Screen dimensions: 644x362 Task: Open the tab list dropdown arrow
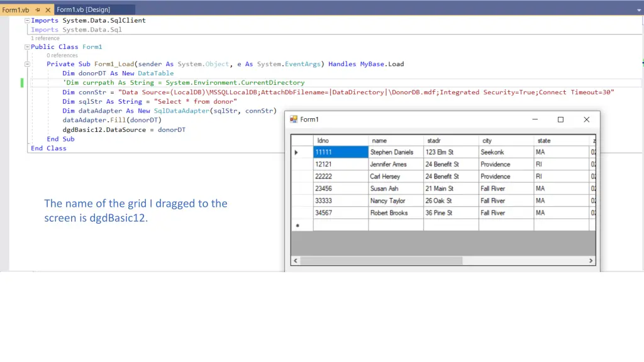(x=639, y=10)
